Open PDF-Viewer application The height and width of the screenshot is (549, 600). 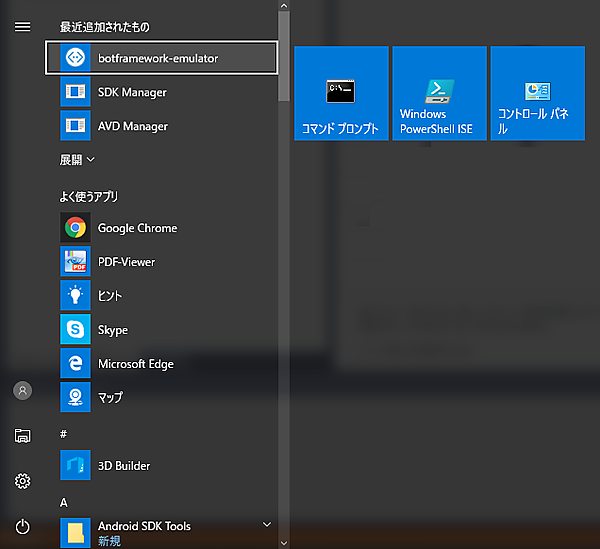pyautogui.click(x=125, y=262)
